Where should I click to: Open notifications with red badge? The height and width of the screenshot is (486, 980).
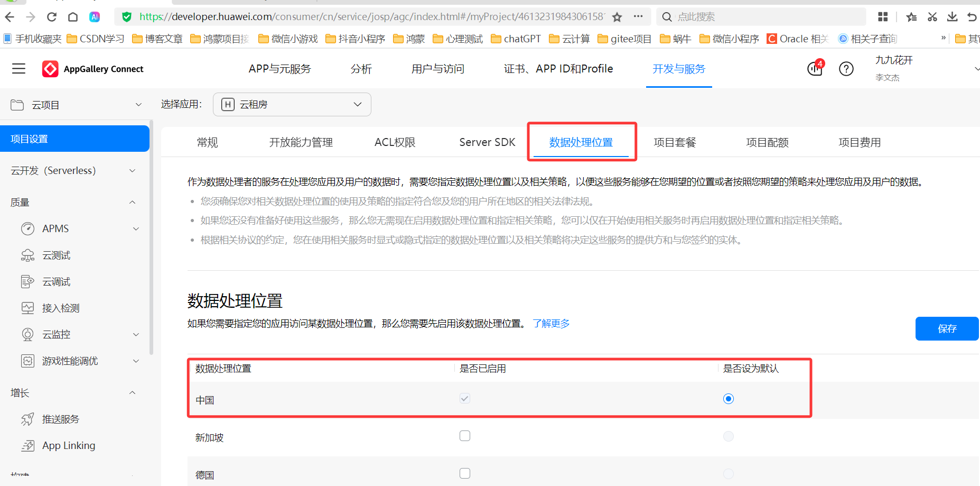pyautogui.click(x=815, y=68)
